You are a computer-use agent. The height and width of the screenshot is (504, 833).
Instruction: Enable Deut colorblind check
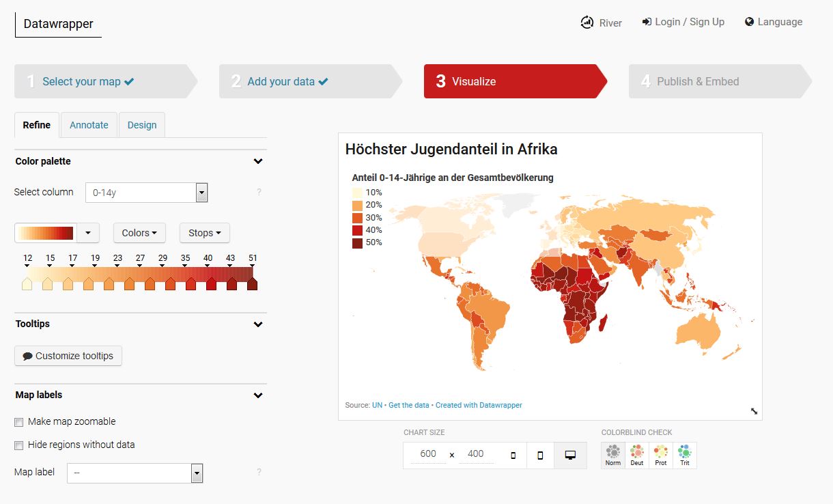tap(636, 456)
